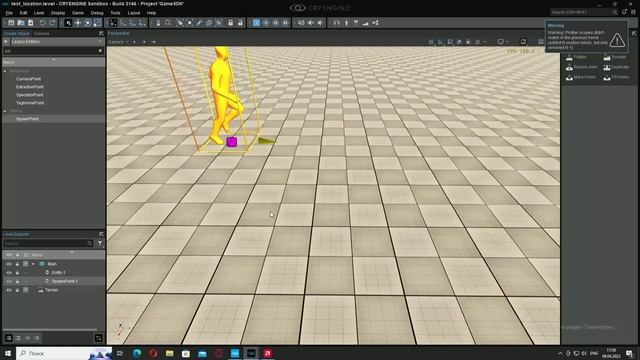Toggle visibility eye of Terrain row
The width and height of the screenshot is (640, 360).
pos(9,290)
